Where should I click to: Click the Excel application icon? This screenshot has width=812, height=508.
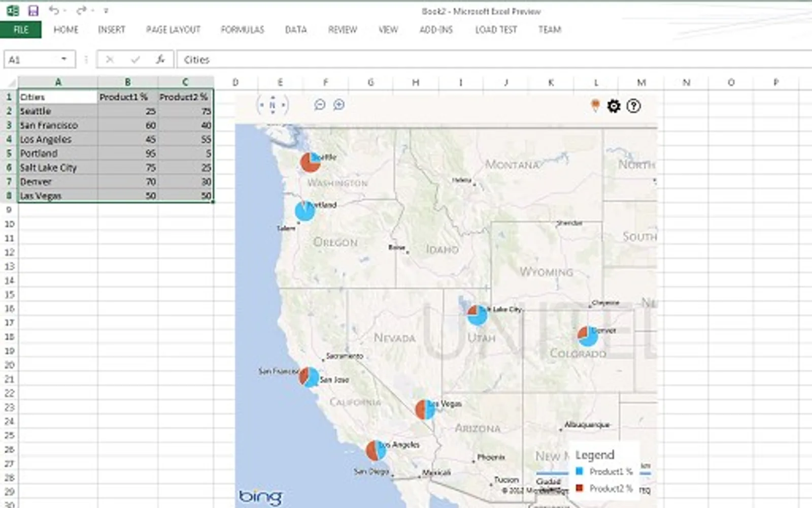tap(13, 11)
